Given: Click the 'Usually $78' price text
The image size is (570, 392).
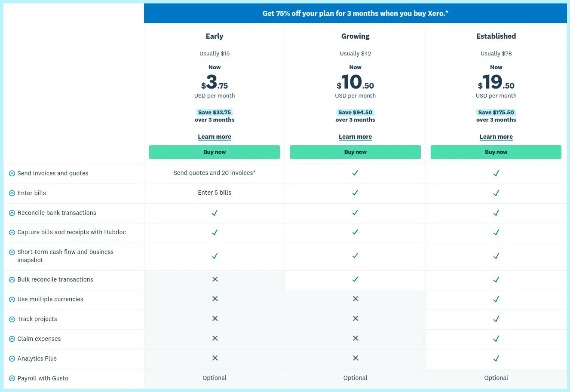Looking at the screenshot, I should click(496, 53).
